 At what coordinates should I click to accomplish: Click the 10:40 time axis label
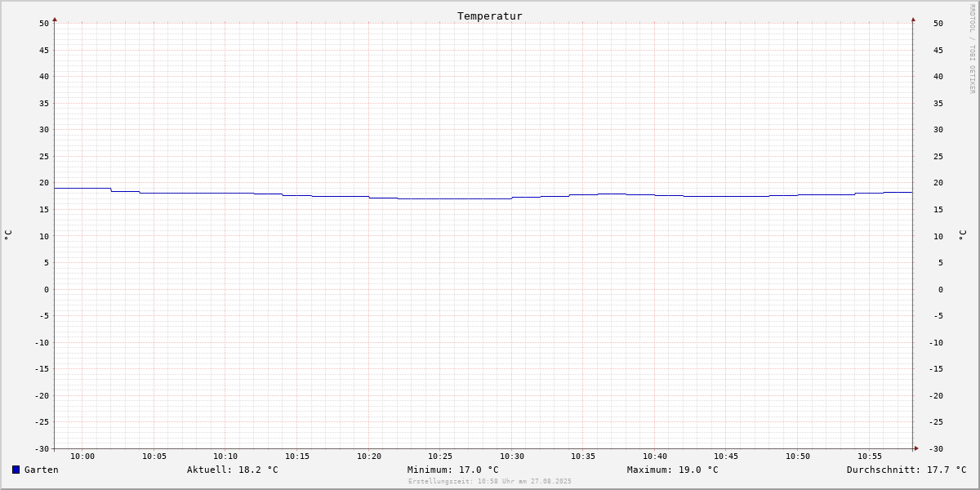coord(655,457)
